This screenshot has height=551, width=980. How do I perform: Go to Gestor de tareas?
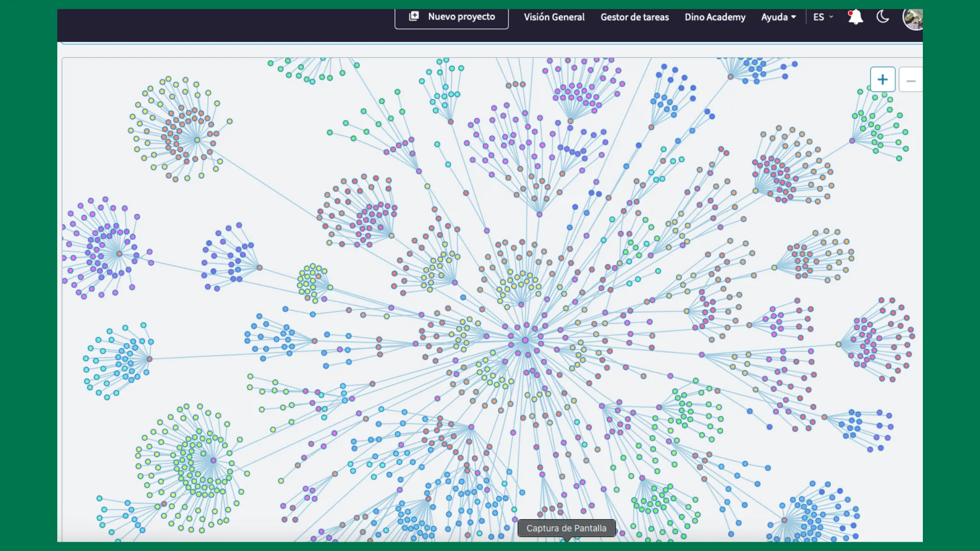(x=634, y=17)
